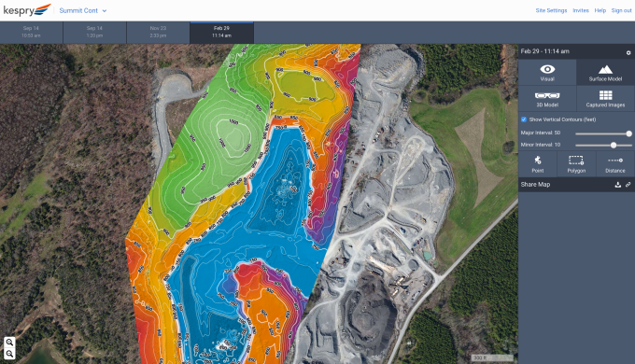Expand the Summit Cont site dropdown

[83, 10]
